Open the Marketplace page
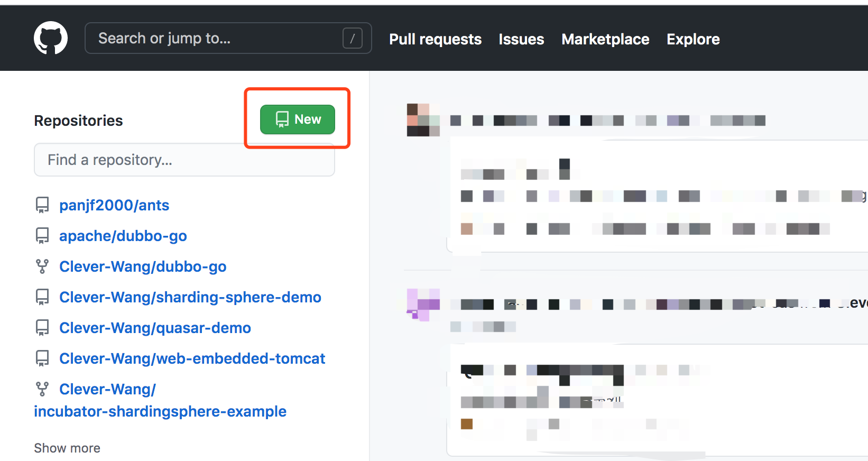Viewport: 868px width, 461px height. [605, 39]
